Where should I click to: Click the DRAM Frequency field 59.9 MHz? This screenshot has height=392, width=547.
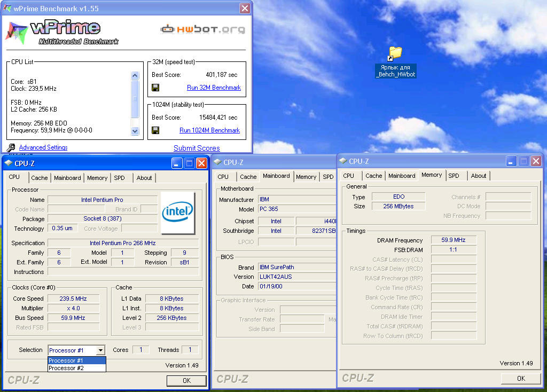pyautogui.click(x=454, y=240)
